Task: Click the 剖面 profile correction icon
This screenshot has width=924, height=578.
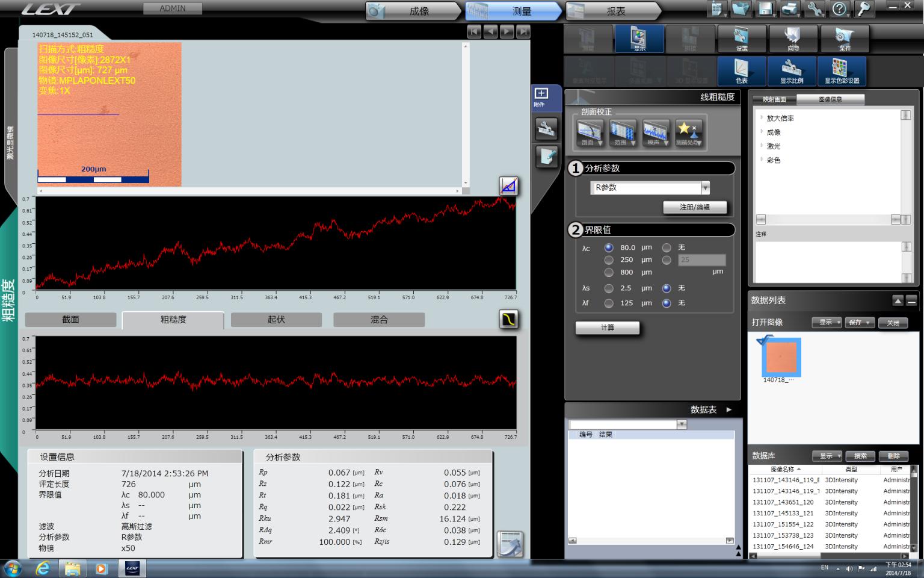Action: [x=589, y=133]
